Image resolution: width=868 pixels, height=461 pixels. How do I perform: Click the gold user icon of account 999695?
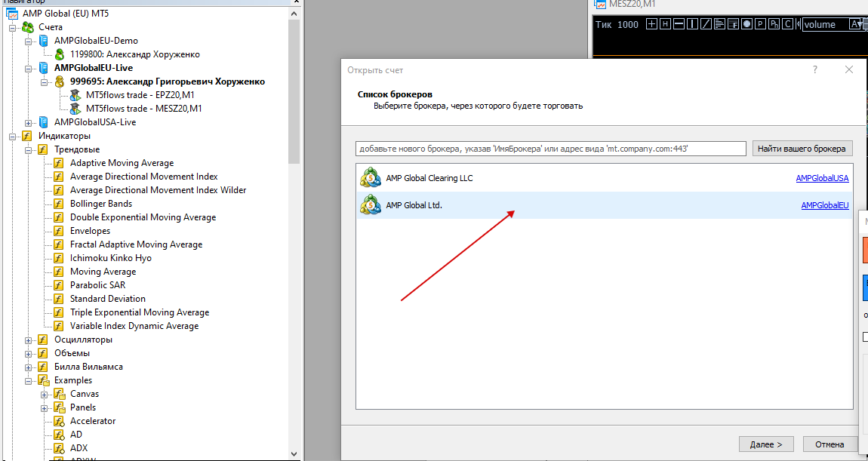pos(59,81)
